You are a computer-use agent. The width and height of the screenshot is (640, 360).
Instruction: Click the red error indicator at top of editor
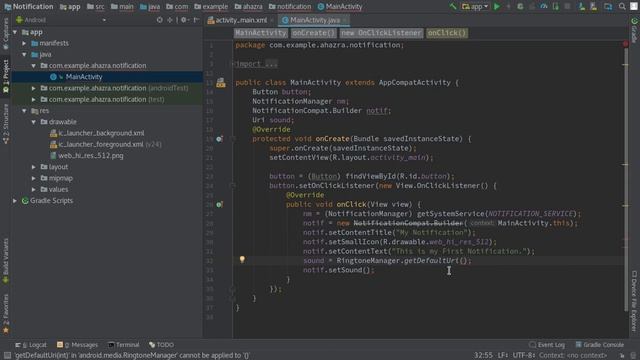[x=625, y=44]
